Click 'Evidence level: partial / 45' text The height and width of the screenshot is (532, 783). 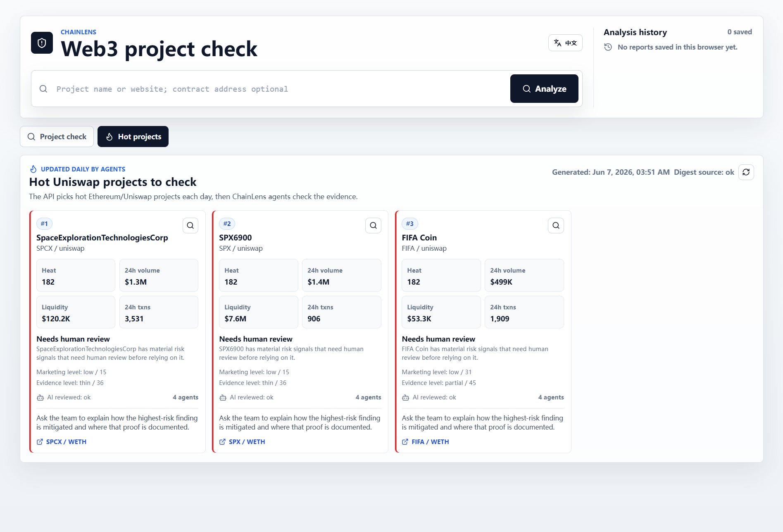click(x=439, y=383)
